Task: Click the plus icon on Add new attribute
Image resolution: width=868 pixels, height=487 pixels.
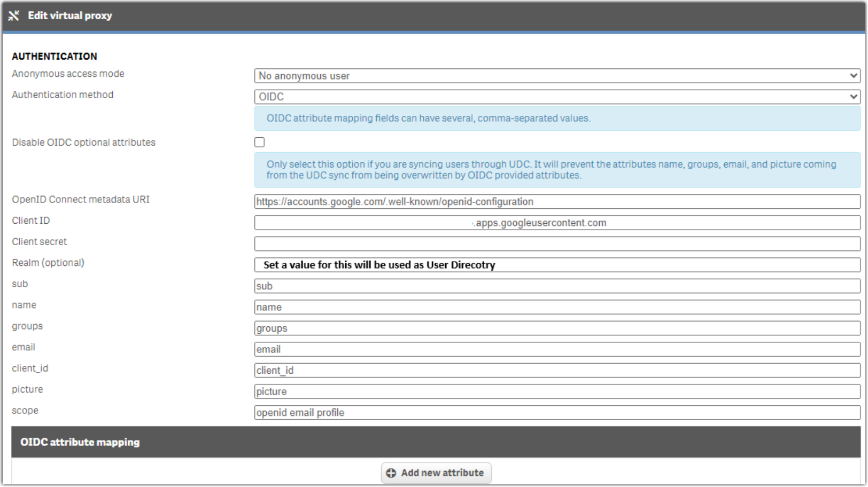Action: (391, 473)
